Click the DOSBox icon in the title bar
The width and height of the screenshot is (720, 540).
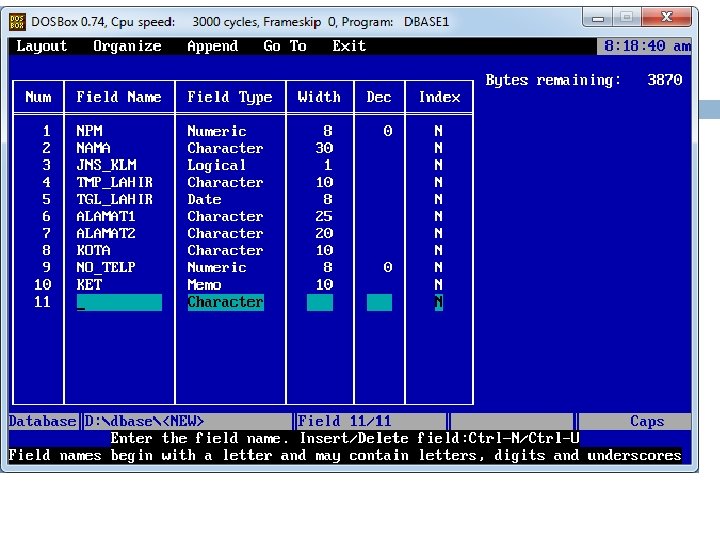(17, 22)
